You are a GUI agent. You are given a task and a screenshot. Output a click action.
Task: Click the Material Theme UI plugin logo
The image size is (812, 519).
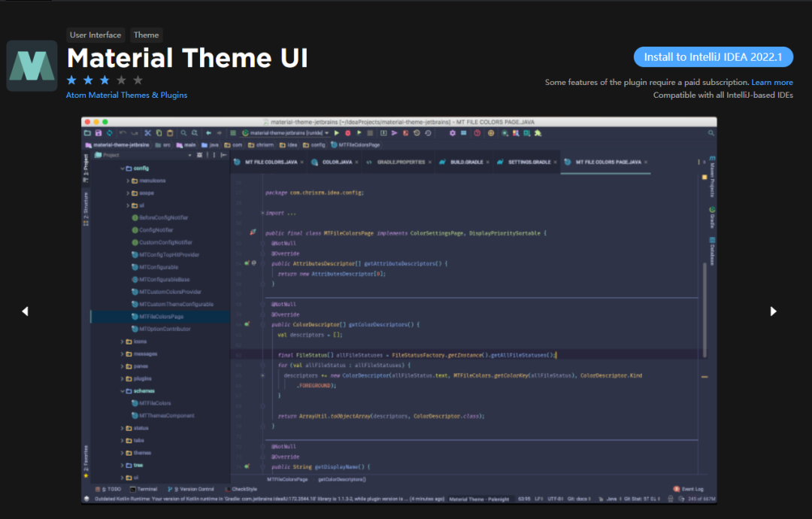32,65
